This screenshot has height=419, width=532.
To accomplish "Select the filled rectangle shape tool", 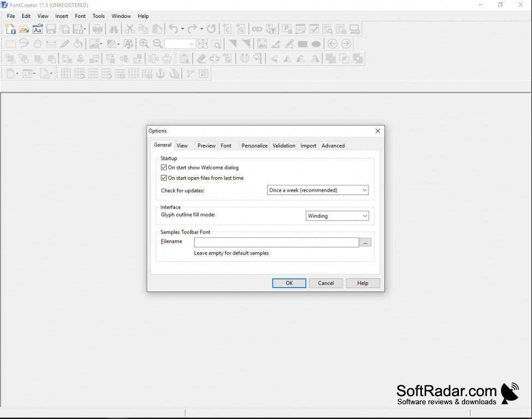I will coord(303,44).
